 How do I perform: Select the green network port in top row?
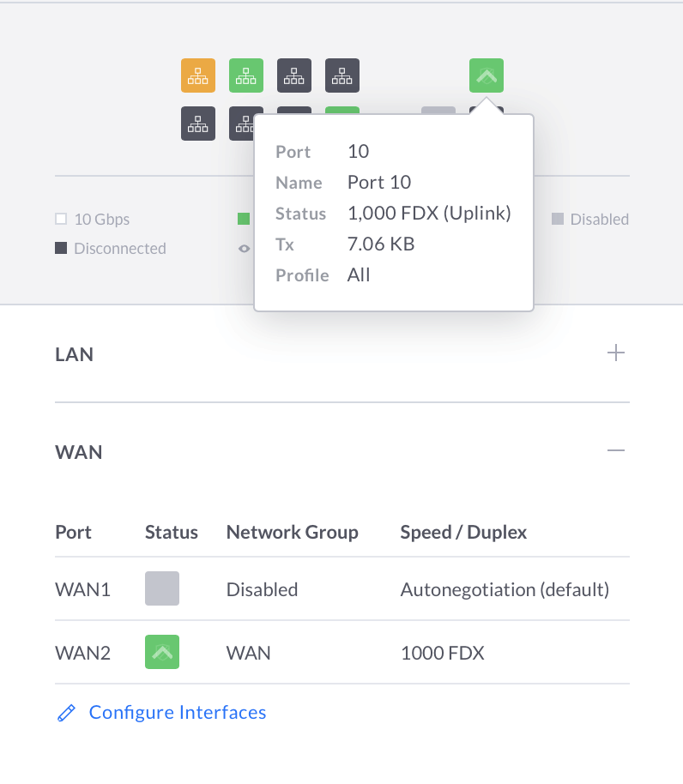[246, 75]
